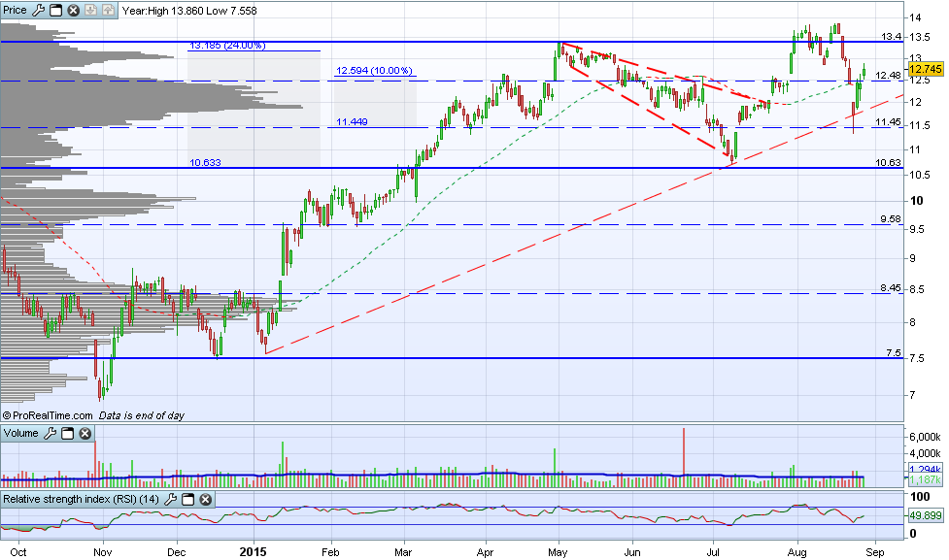Remove the Price panel with X icon
949x560 pixels.
click(x=73, y=11)
